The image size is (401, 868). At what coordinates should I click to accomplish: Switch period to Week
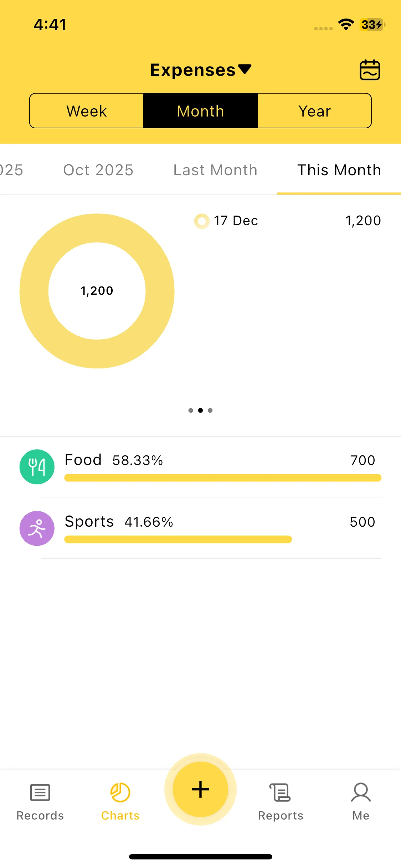tap(87, 111)
